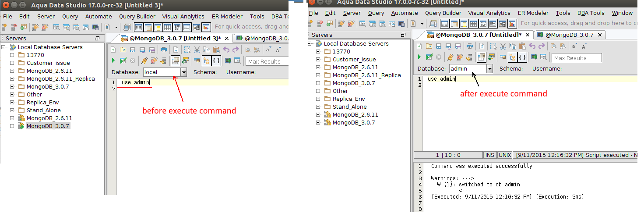Open File menu in left window

pyautogui.click(x=7, y=16)
